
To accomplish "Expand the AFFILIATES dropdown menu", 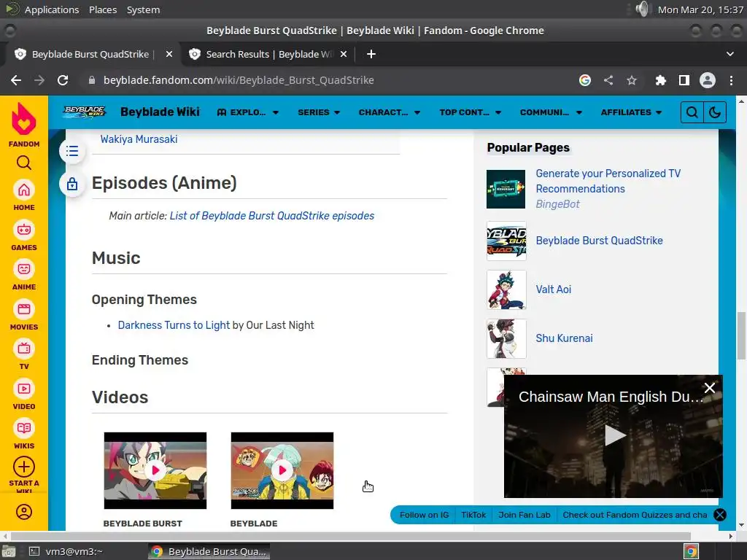I will 631,112.
